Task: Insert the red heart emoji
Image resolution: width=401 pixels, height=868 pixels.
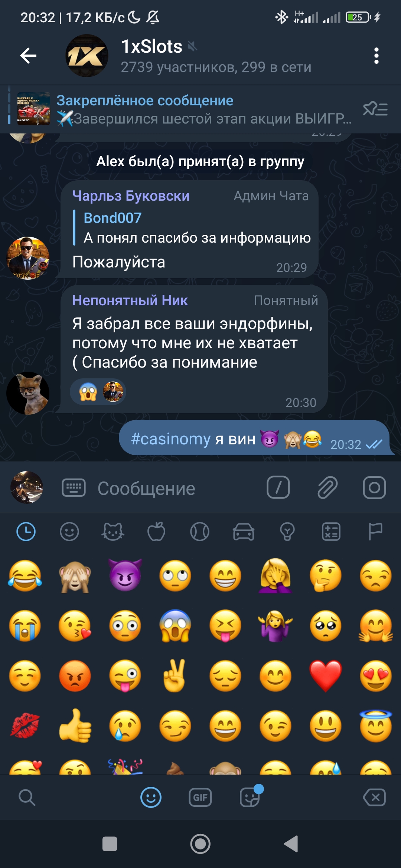Action: coord(326,676)
